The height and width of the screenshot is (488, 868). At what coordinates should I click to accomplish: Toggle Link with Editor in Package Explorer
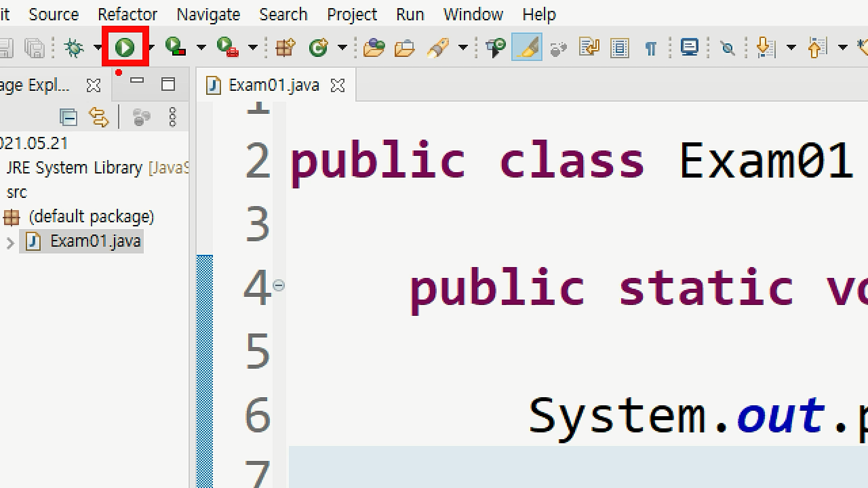pos(99,117)
